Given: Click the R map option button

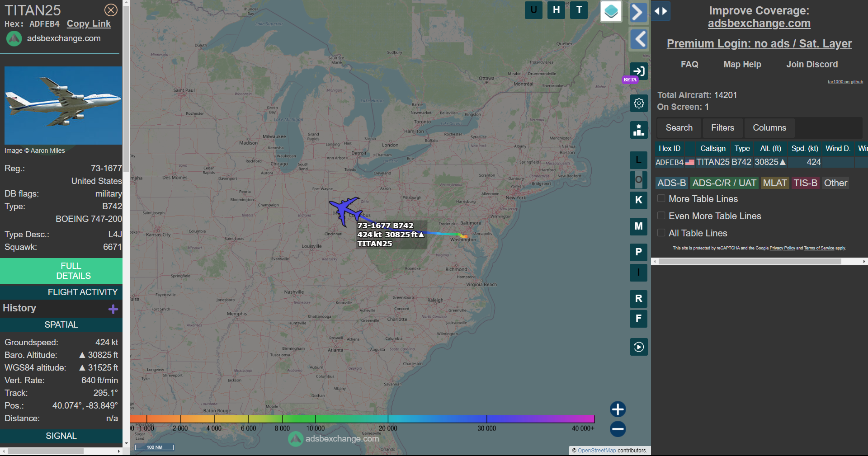Looking at the screenshot, I should tap(638, 299).
